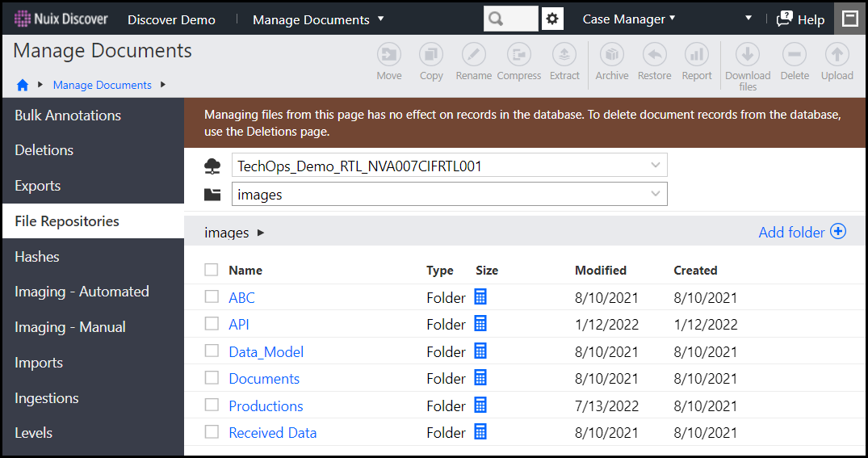Select File Repositories in sidebar
The width and height of the screenshot is (868, 458).
point(93,221)
